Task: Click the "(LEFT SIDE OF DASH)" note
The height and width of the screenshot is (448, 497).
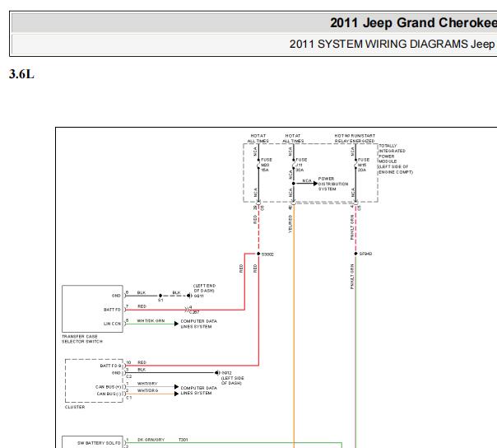Action: tap(232, 380)
